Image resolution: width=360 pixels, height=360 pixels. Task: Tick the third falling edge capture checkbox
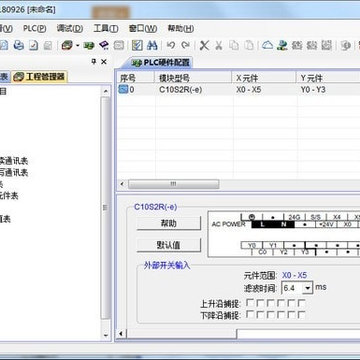tap(270, 314)
